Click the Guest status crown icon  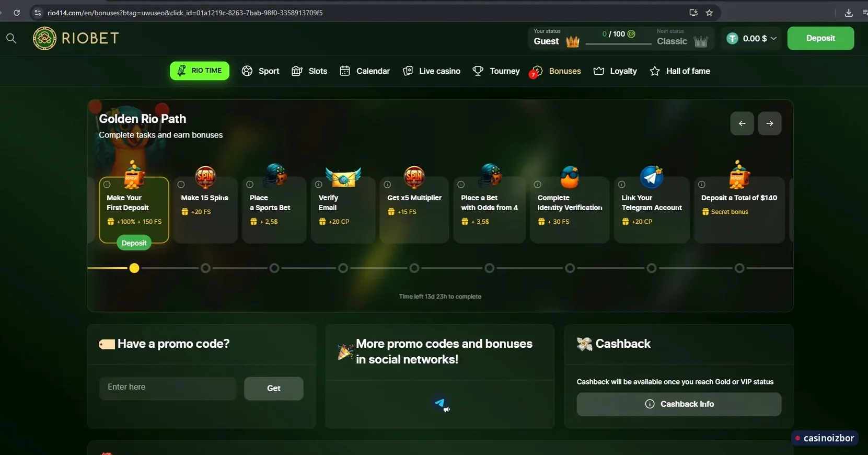coord(573,41)
